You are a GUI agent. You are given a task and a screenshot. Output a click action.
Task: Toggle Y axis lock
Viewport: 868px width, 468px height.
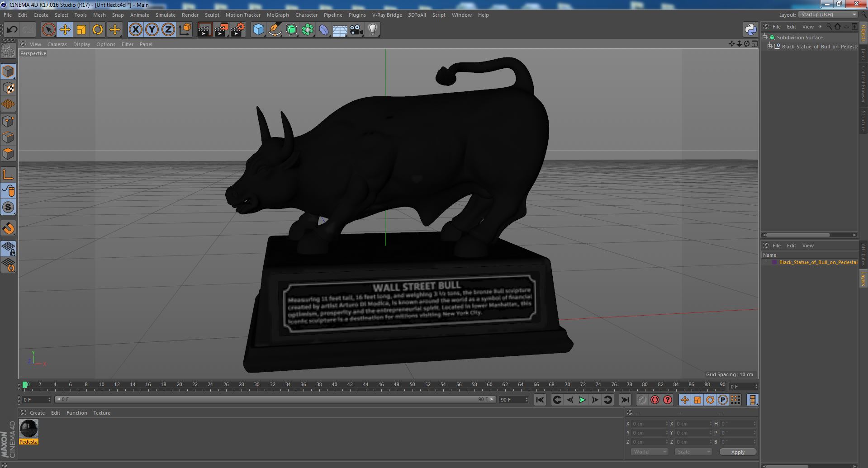pos(152,30)
